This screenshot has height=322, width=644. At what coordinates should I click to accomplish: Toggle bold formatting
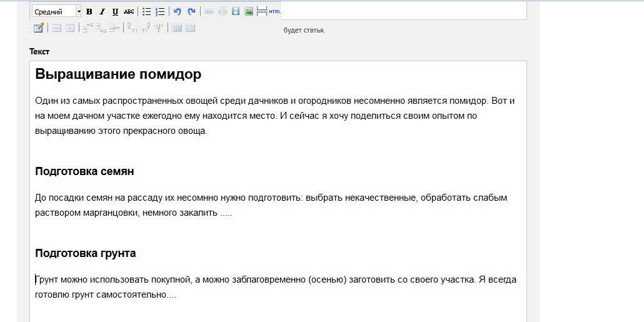[89, 11]
